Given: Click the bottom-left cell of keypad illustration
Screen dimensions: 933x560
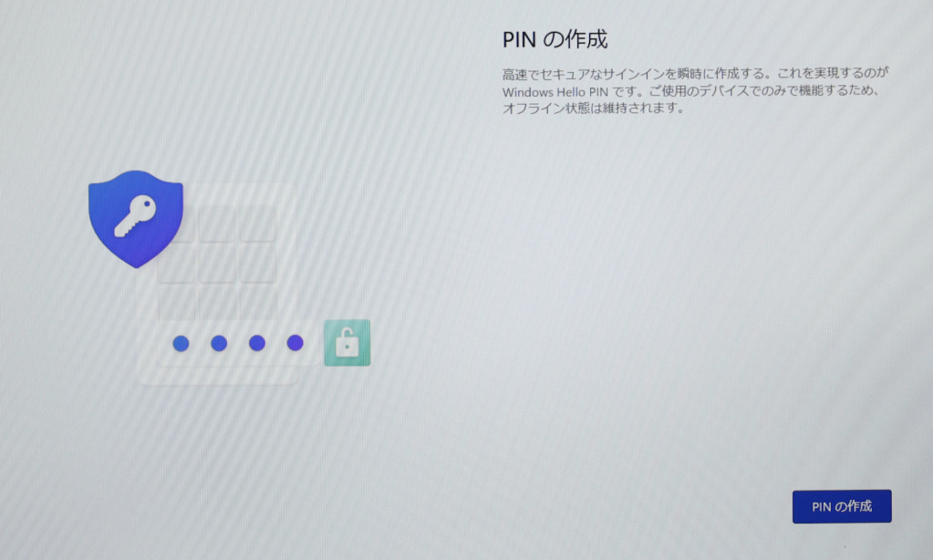Looking at the screenshot, I should point(177,302).
